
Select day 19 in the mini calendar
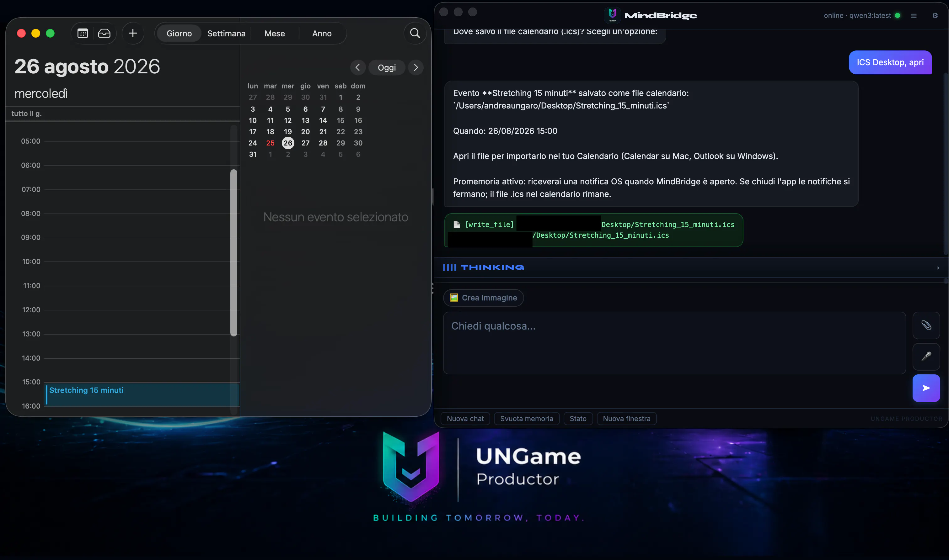(x=288, y=132)
